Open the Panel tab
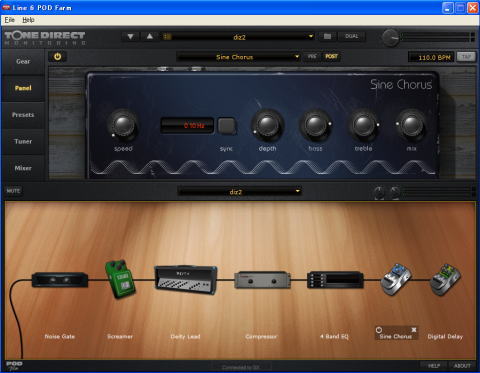Image resolution: width=480 pixels, height=373 pixels. tap(23, 88)
